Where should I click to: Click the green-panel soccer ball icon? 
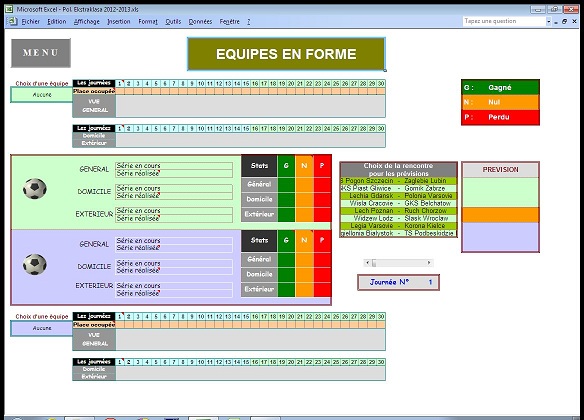tap(35, 189)
